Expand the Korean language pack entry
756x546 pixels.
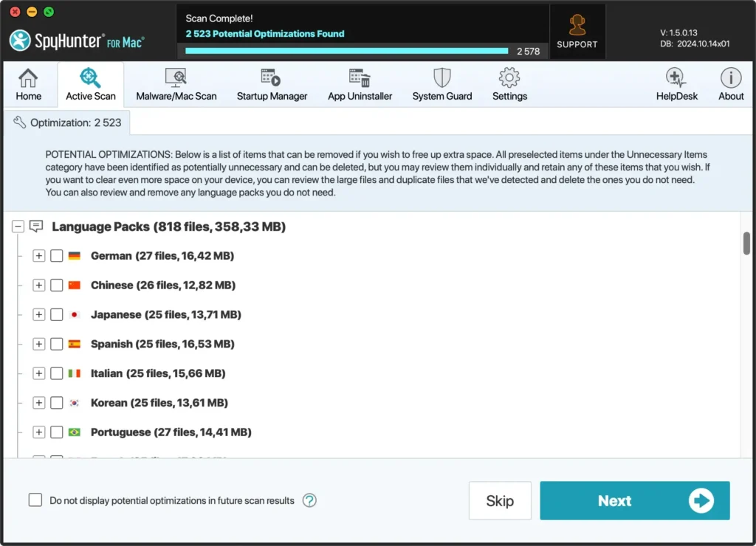(x=38, y=403)
